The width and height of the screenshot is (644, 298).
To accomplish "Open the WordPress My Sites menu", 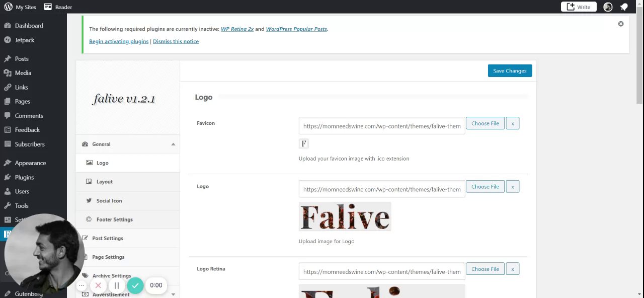I will [21, 7].
